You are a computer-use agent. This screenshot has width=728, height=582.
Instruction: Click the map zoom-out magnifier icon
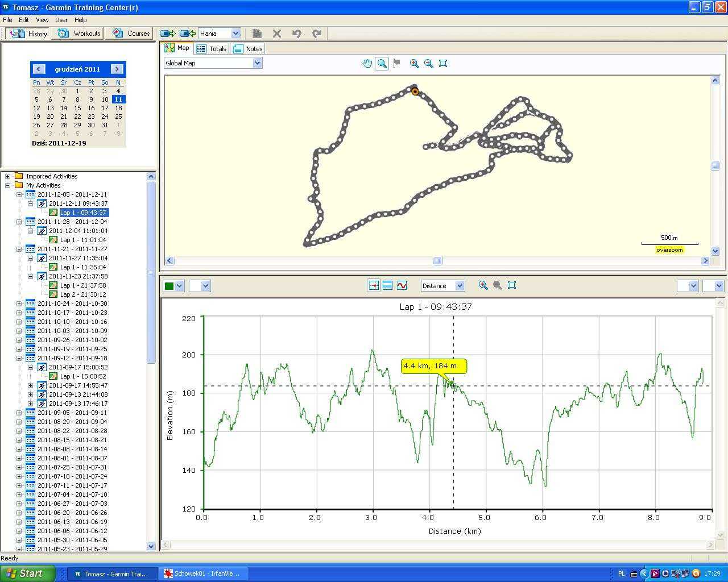pyautogui.click(x=429, y=64)
